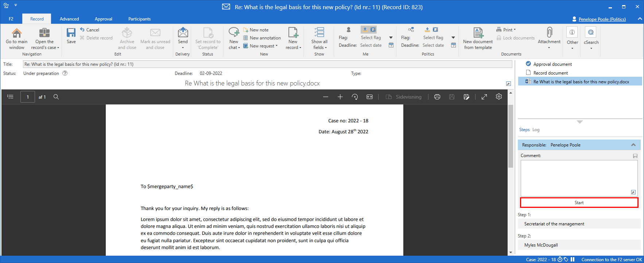This screenshot has height=263, width=644.
Task: Click the Penelope Poole (Politics) user link
Action: tap(602, 19)
